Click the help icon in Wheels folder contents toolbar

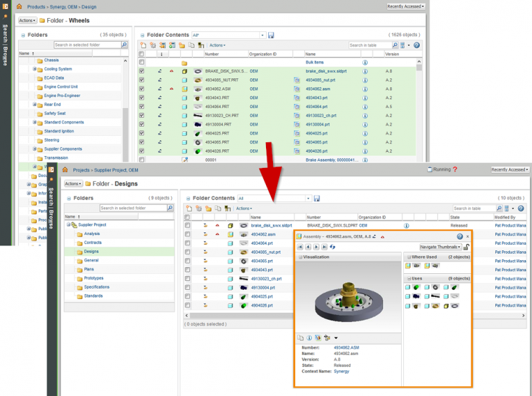pyautogui.click(x=417, y=45)
